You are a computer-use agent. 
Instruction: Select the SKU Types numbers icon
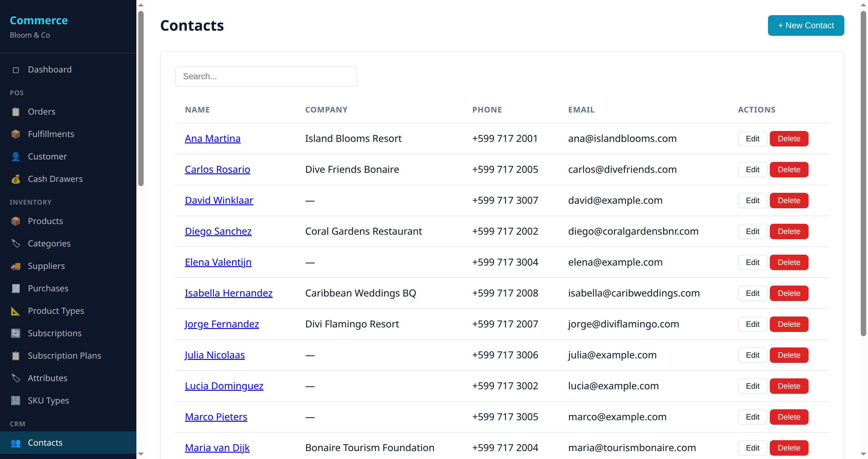click(x=15, y=400)
